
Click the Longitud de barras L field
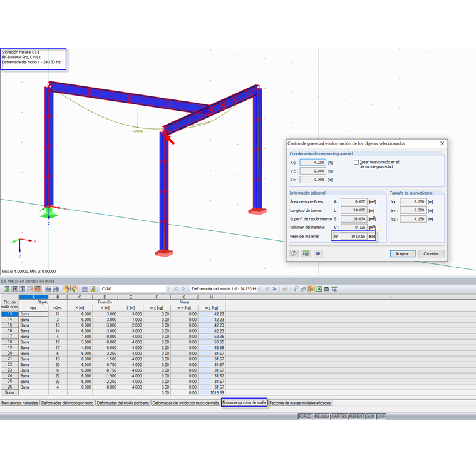pos(354,210)
